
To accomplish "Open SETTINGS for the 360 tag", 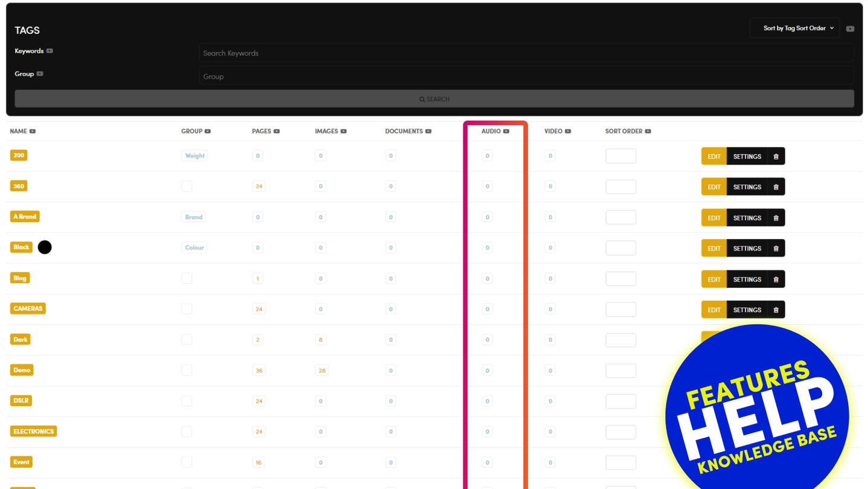I will (x=747, y=187).
